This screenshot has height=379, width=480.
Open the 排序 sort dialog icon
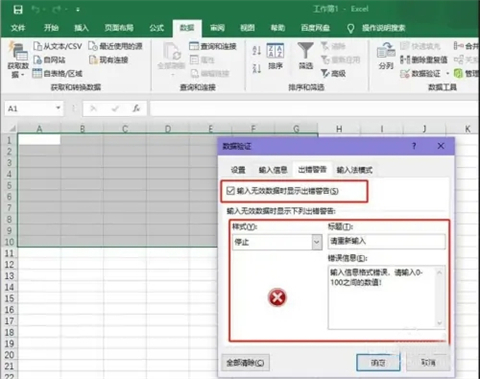(275, 57)
